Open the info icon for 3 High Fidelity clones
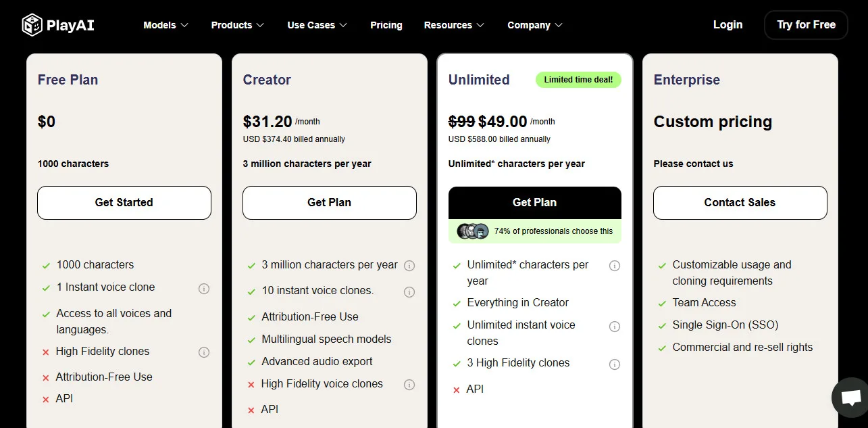 click(x=615, y=364)
